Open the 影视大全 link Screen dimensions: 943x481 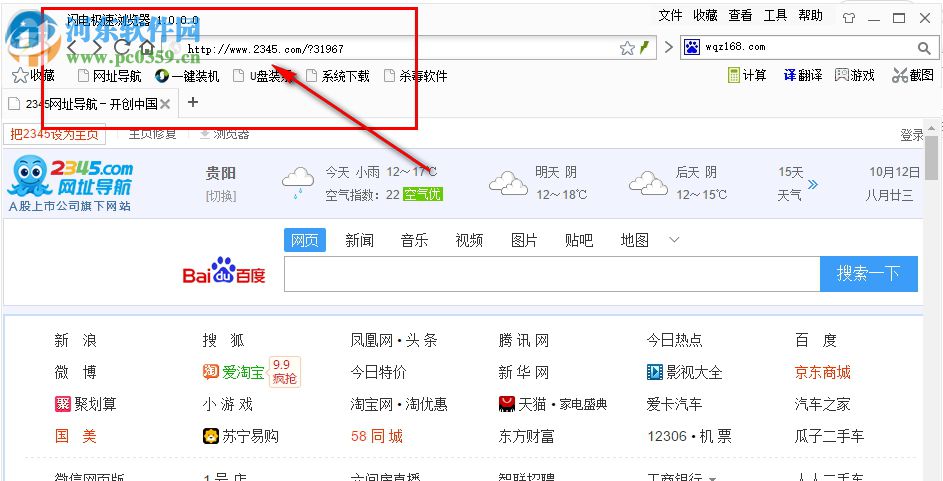pos(684,372)
